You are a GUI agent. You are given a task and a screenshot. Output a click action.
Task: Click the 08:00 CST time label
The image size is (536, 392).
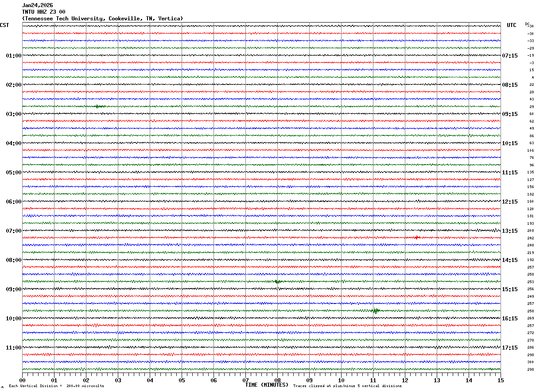point(14,260)
